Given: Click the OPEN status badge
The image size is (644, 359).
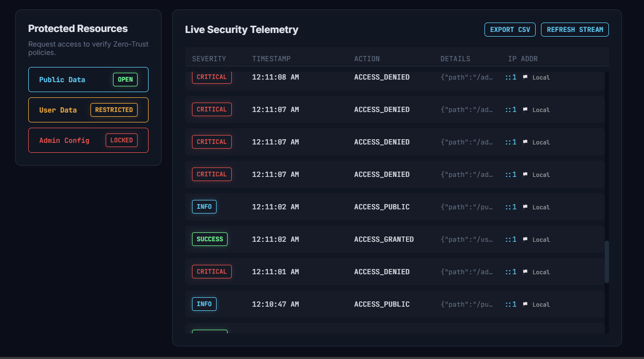Looking at the screenshot, I should pos(126,80).
